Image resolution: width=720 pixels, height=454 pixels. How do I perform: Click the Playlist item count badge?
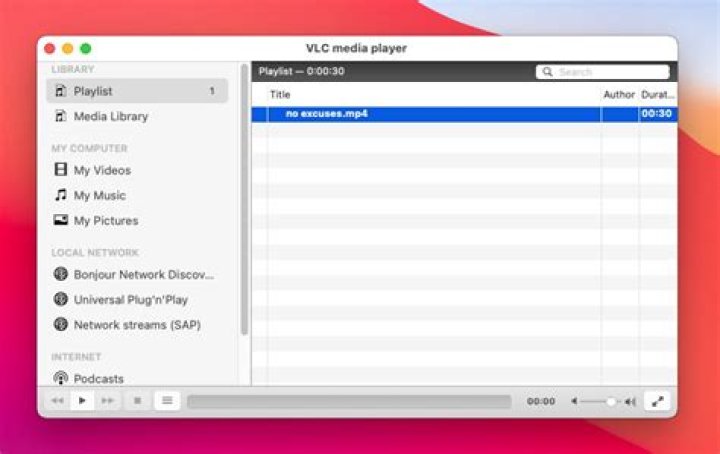click(212, 91)
